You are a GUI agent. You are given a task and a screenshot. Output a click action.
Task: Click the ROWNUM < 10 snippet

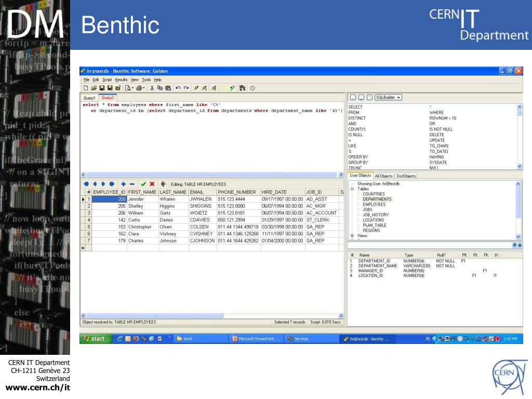443,118
